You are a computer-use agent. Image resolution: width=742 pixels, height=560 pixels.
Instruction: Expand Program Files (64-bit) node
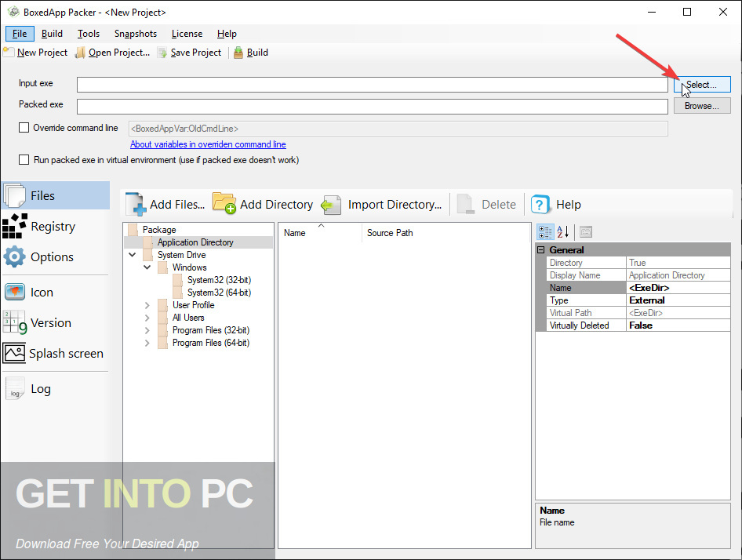[147, 343]
